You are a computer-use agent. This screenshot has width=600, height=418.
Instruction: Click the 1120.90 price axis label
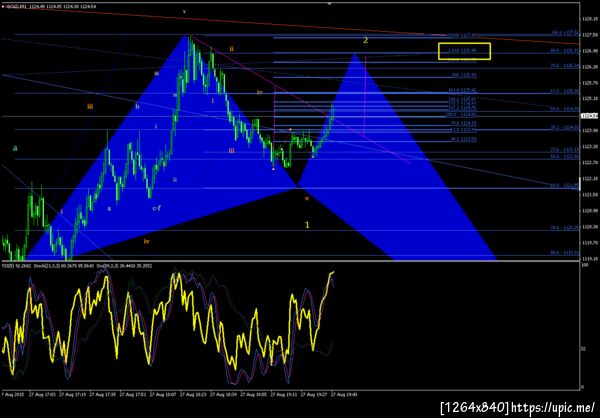pos(590,211)
